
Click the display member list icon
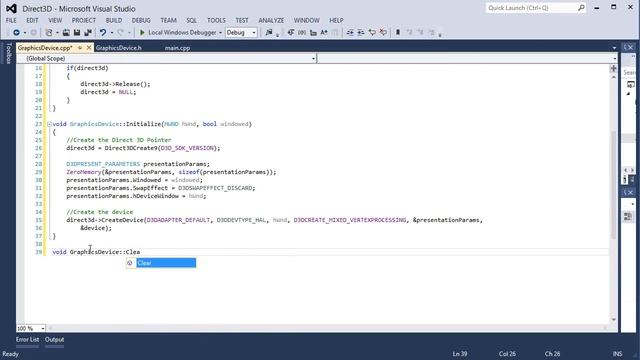click(x=291, y=33)
